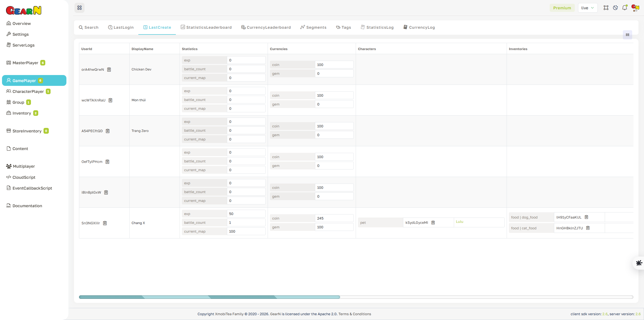
Task: Click the gem value field for Chang X
Action: click(334, 227)
